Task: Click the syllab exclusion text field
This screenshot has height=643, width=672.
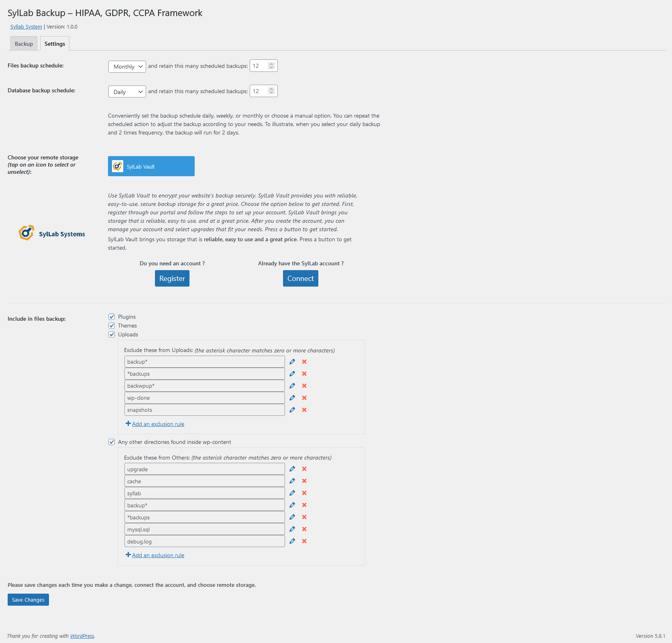Action: tap(205, 493)
